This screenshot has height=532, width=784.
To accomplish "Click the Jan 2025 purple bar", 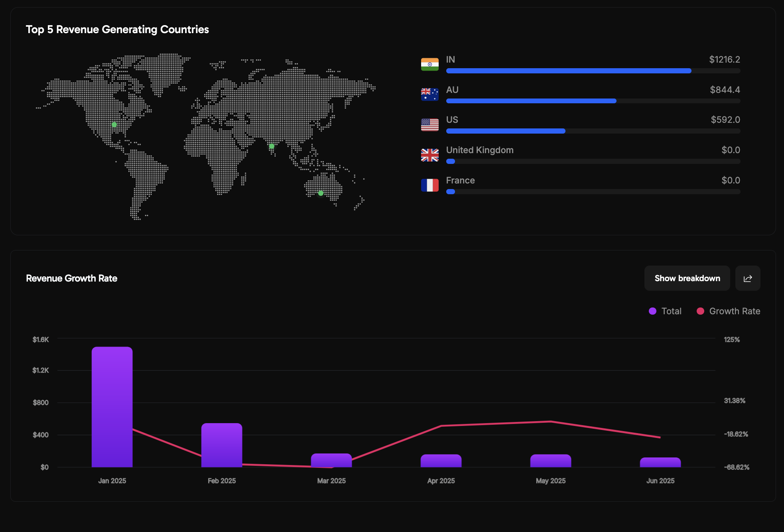I will [112, 407].
